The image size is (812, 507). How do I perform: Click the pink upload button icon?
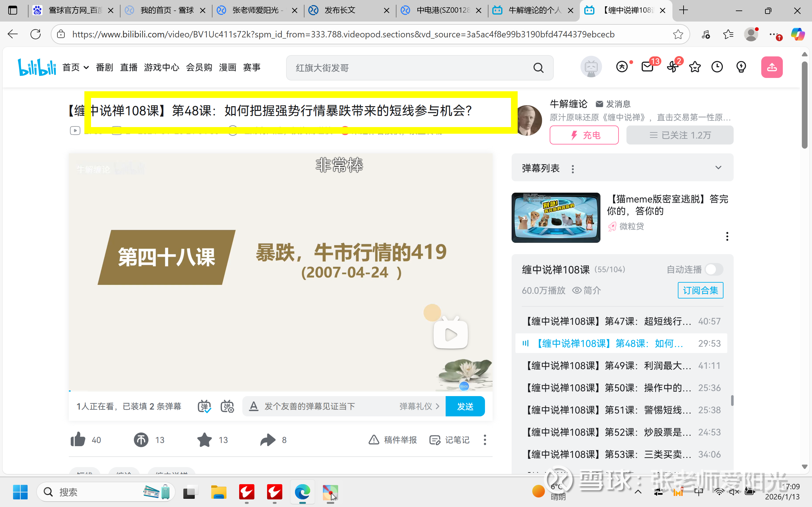771,67
